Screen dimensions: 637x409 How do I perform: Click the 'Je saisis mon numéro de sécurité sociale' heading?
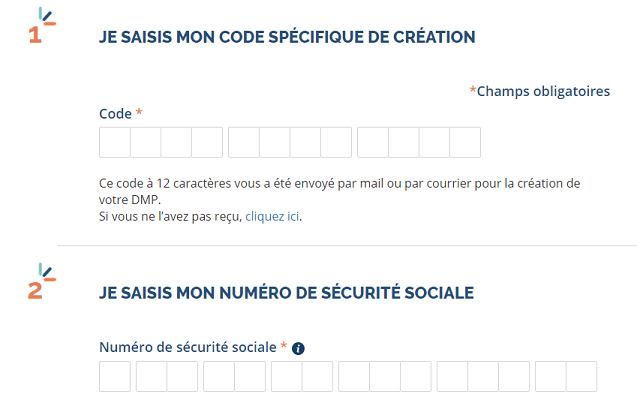point(286,293)
